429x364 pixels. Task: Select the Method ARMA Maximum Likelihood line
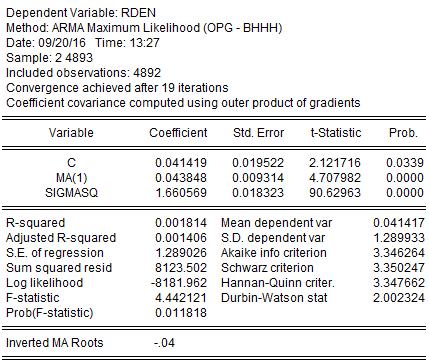point(144,28)
